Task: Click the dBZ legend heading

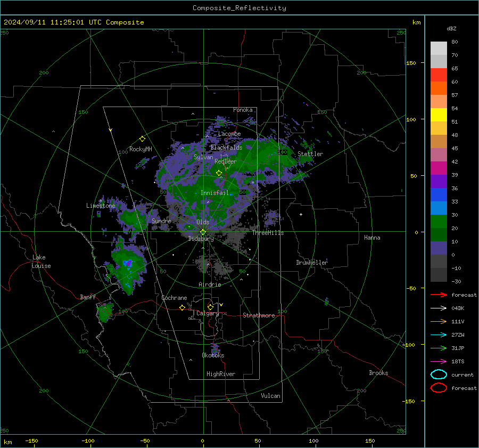Action: click(x=451, y=29)
